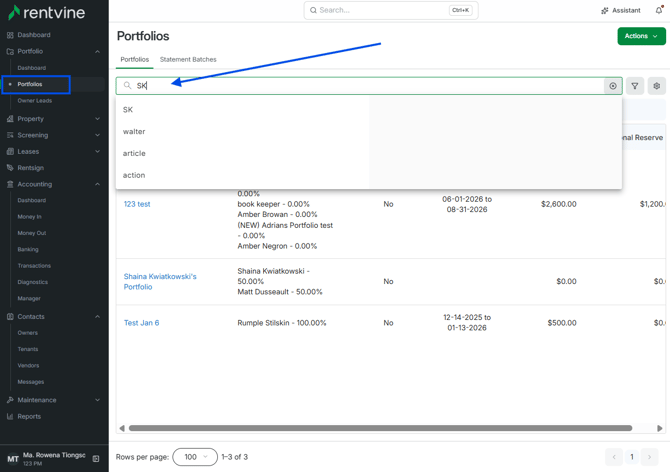Open the Dashboard item at sidebar top
The image size is (670, 472).
34,35
